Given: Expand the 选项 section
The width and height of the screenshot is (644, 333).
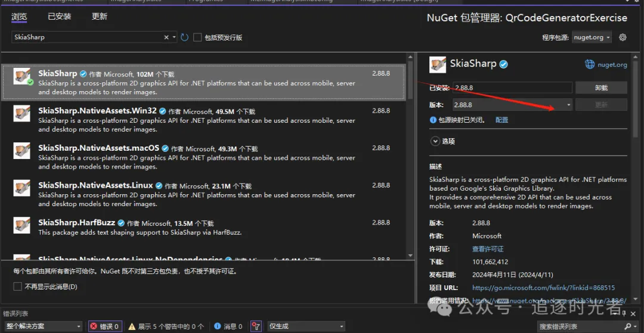Looking at the screenshot, I should click(435, 141).
